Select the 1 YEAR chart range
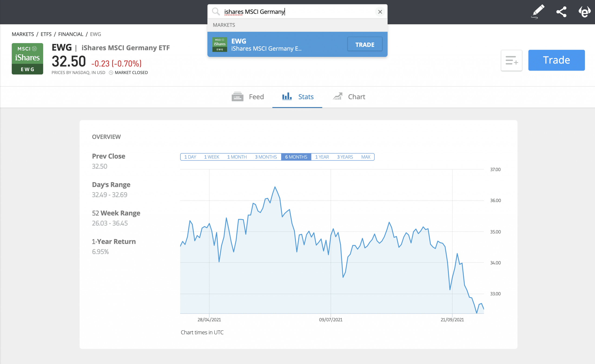595x364 pixels. click(322, 157)
